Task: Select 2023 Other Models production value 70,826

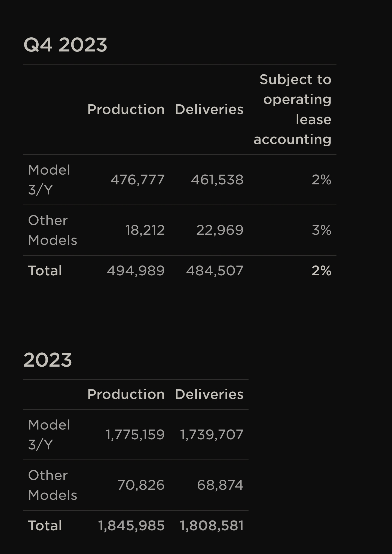Action: tap(141, 485)
